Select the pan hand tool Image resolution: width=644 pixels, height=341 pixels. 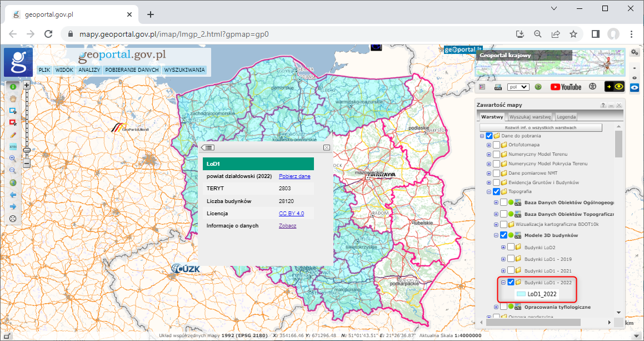[13, 98]
